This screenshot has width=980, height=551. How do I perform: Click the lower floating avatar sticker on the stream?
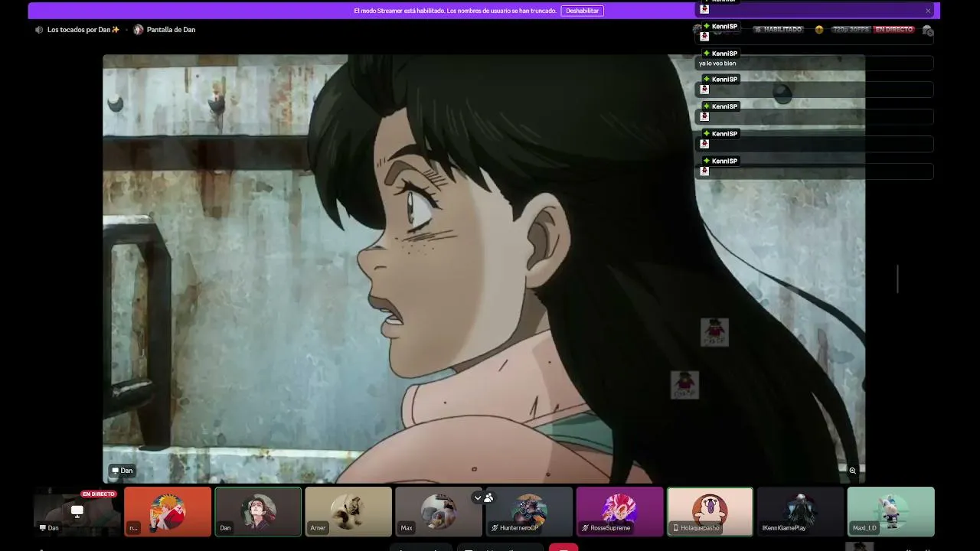pos(684,384)
